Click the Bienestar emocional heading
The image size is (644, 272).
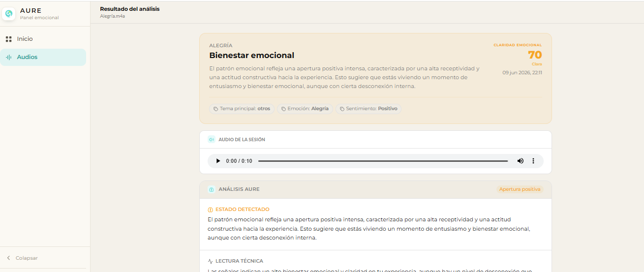pyautogui.click(x=252, y=55)
